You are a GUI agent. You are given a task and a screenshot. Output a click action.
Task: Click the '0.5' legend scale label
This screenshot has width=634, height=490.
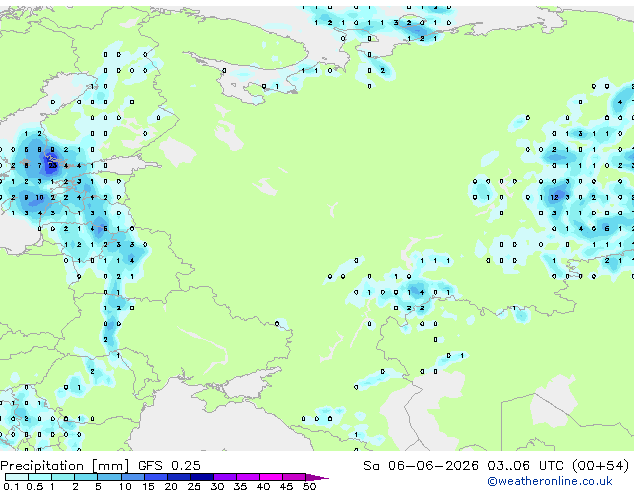[x=34, y=486]
